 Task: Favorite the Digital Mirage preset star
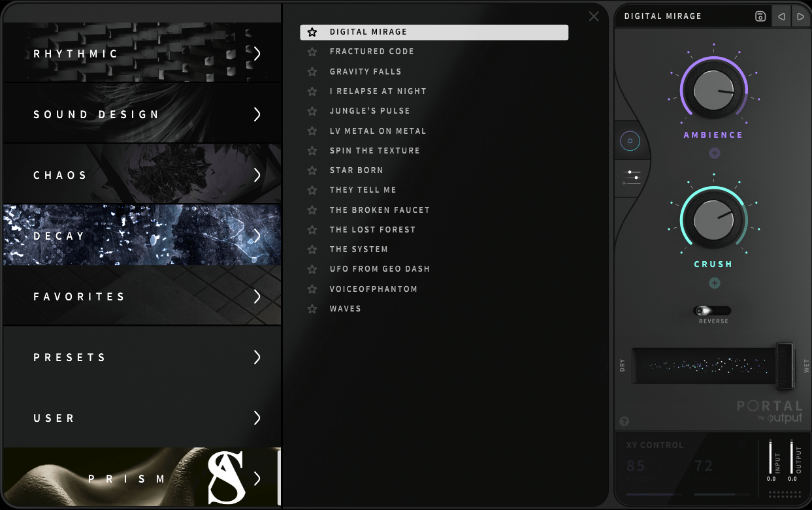tap(312, 32)
